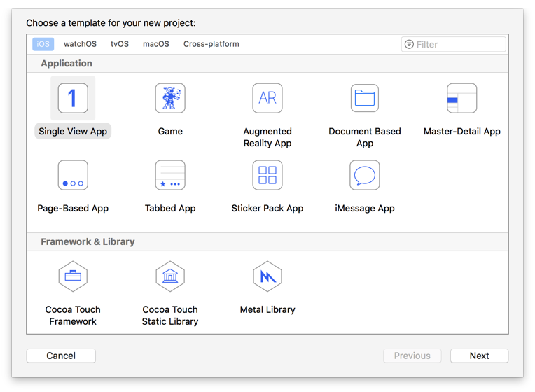The image size is (535, 392).
Task: Click the Cancel button
Action: click(61, 356)
